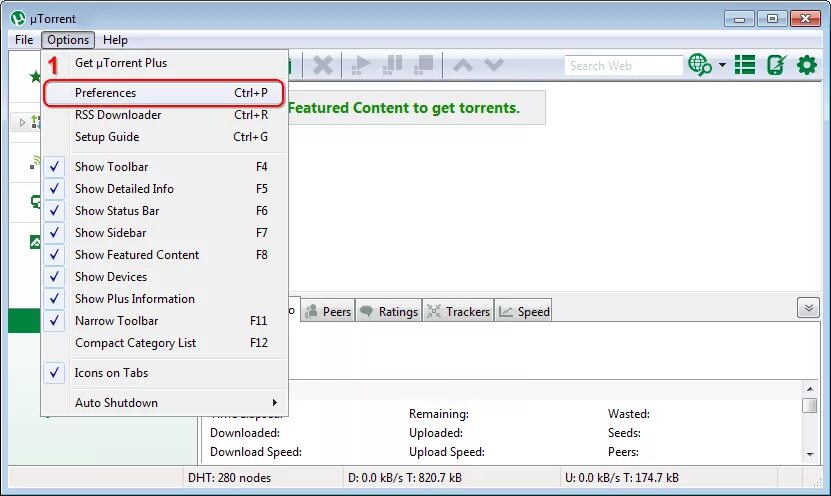The image size is (831, 496).
Task: Open the Help menu
Action: tap(115, 40)
